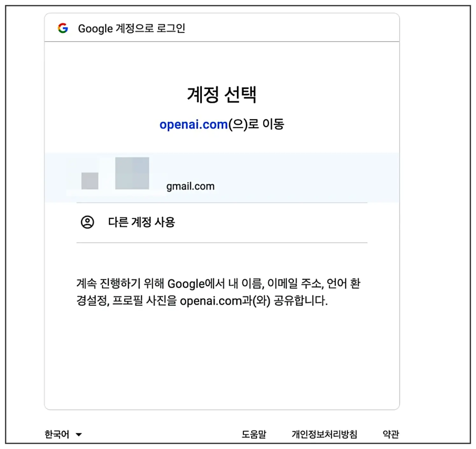Click the Google 계정으로 로그인 header text
Viewport: 476px width, 449px height.
coord(131,28)
